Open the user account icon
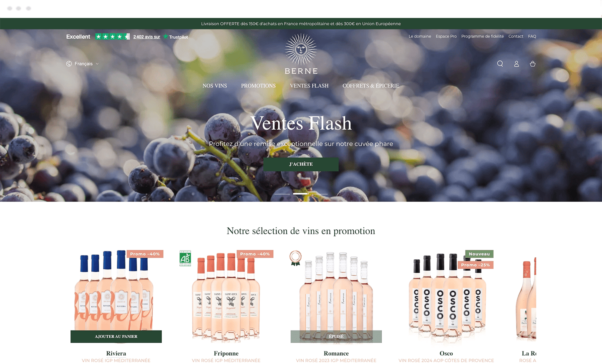The width and height of the screenshot is (602, 364). (516, 64)
